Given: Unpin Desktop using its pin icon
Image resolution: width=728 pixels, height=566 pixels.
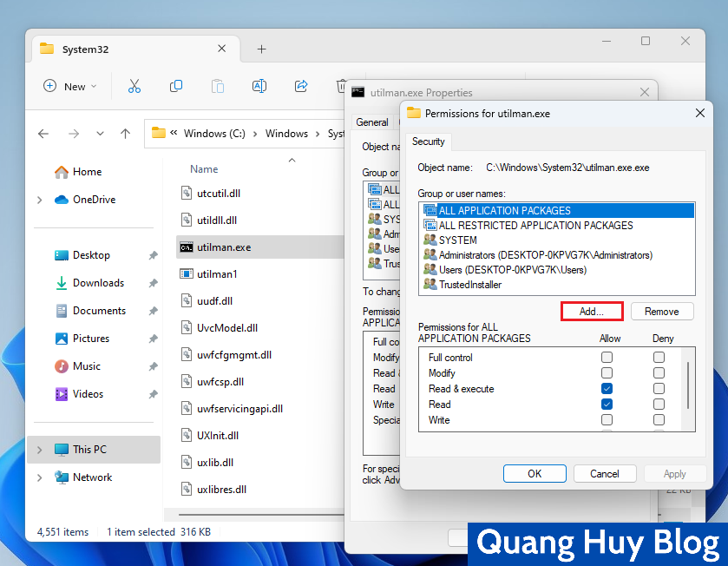Looking at the screenshot, I should (x=154, y=255).
